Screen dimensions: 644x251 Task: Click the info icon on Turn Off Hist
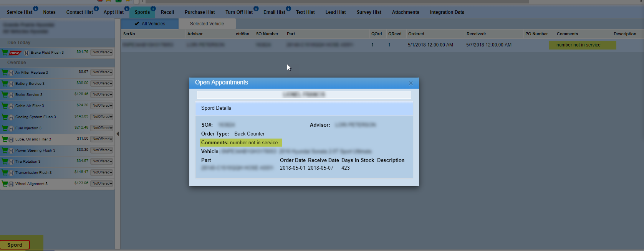tap(256, 8)
